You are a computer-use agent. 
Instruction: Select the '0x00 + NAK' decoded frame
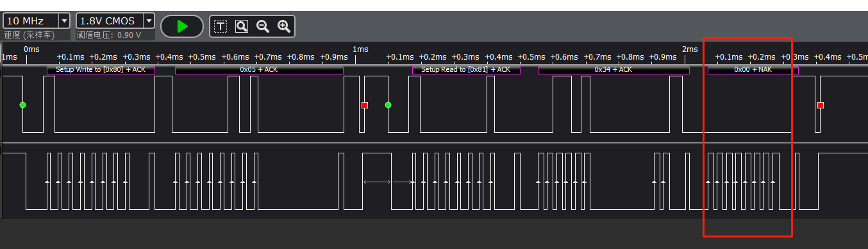753,69
